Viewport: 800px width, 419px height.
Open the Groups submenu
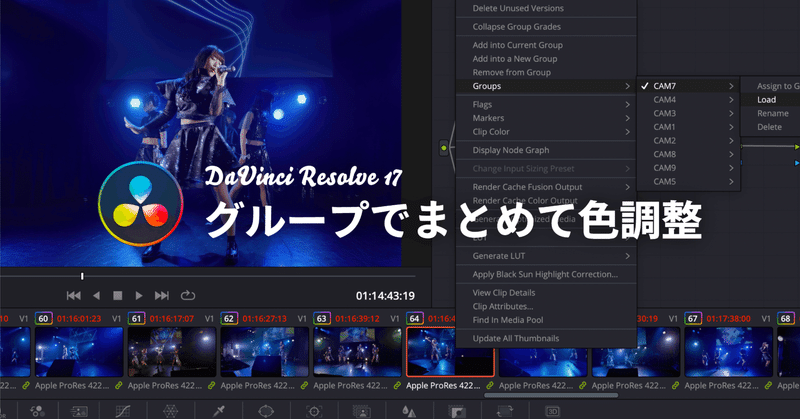pos(546,86)
